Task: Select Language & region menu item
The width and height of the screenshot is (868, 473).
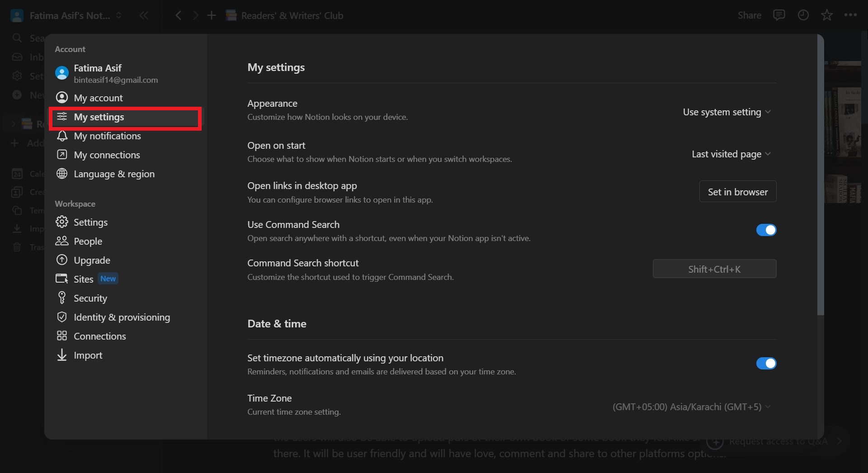Action: (114, 174)
